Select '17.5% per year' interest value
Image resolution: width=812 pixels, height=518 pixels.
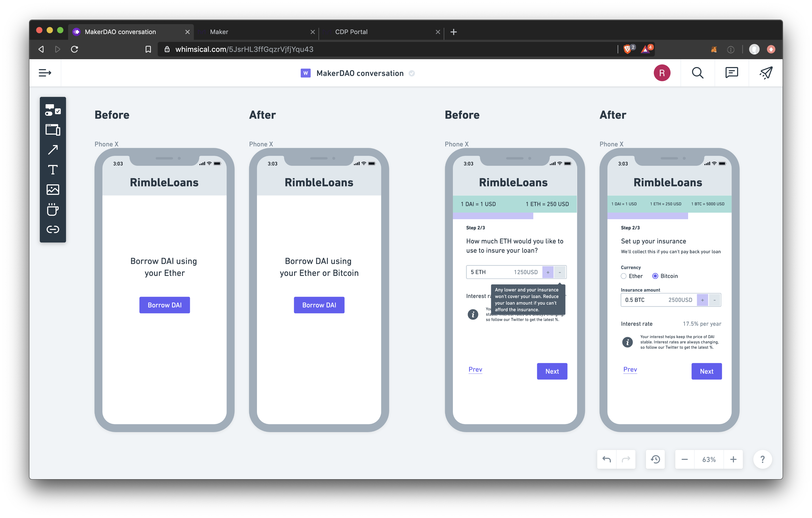tap(702, 324)
